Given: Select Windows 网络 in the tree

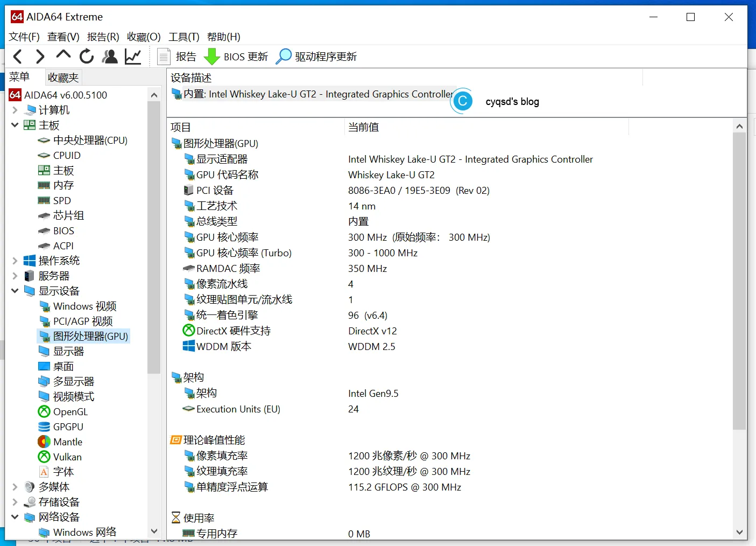Looking at the screenshot, I should [78, 532].
